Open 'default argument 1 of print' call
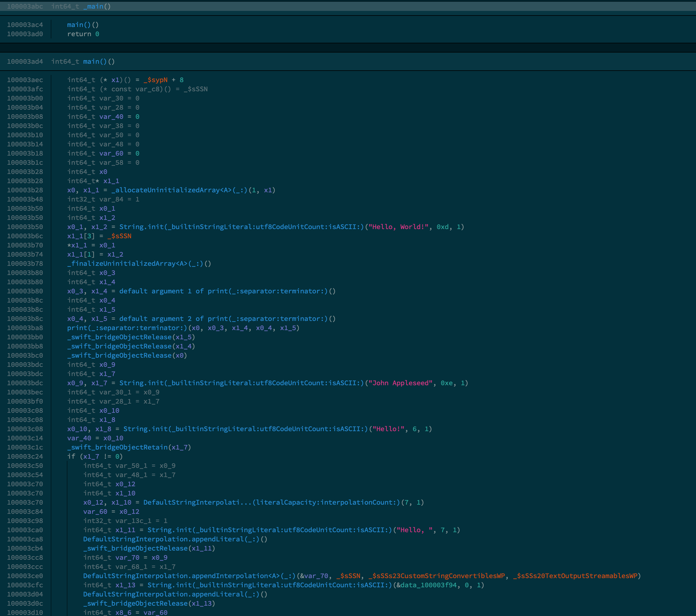 click(223, 292)
